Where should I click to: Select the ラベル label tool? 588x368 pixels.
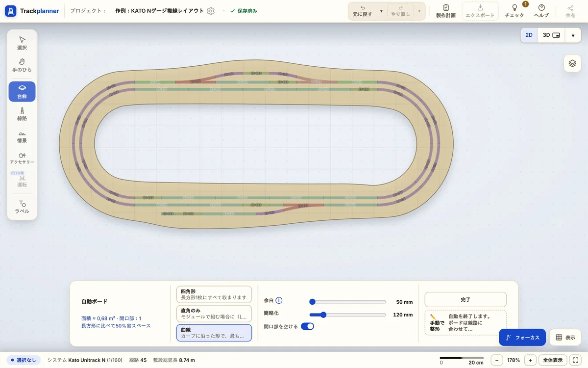pos(22,207)
